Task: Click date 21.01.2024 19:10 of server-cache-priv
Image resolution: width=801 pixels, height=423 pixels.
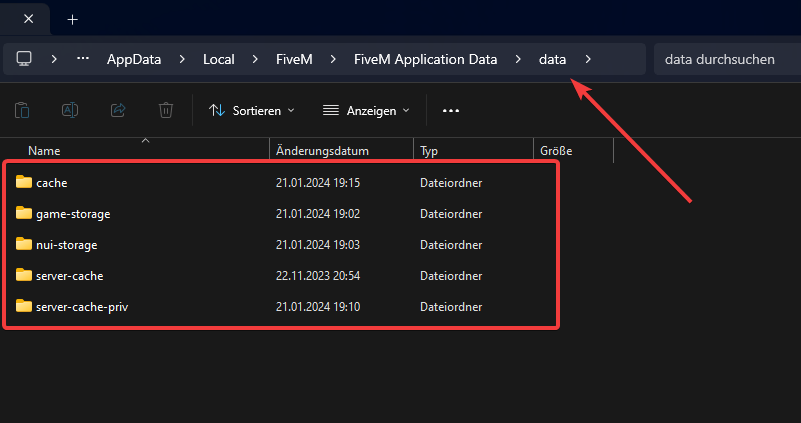Action: (318, 307)
